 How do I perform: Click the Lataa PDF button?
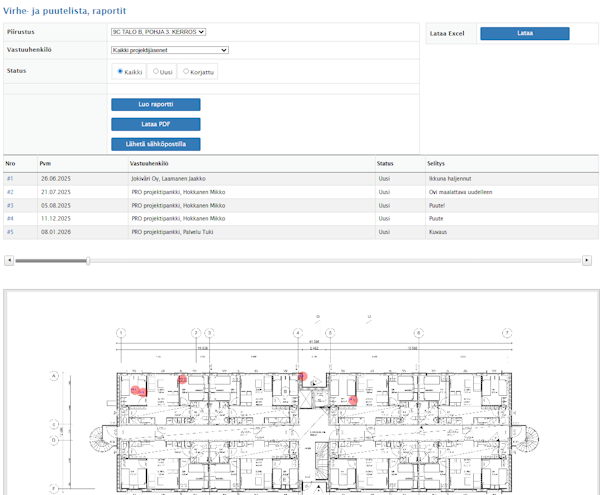pos(155,124)
